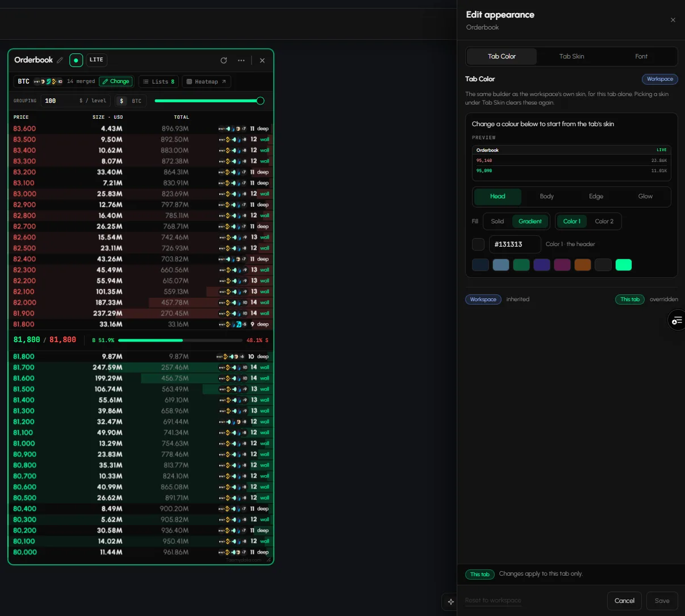Viewport: 685px width, 616px height.
Task: Pick the bright mint green swatch
Action: [624, 265]
